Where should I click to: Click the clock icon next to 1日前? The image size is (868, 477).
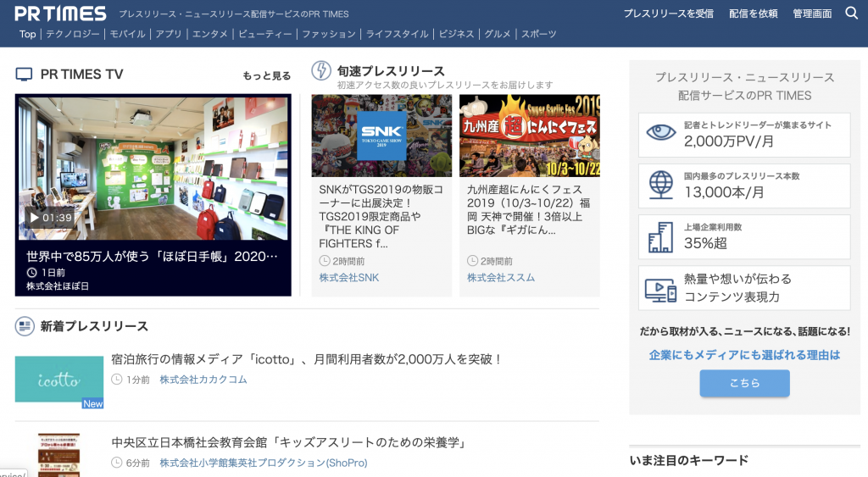click(32, 272)
